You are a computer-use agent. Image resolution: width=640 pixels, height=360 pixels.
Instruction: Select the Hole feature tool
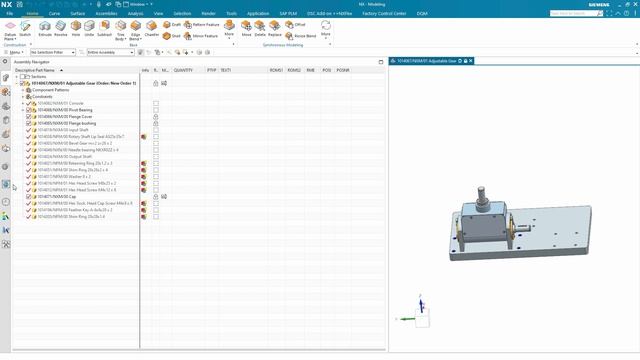76,29
